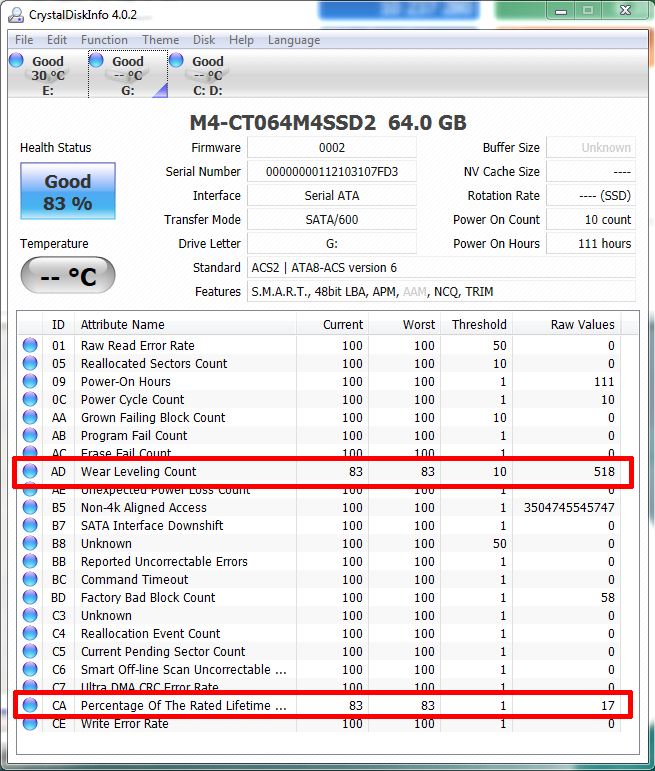
Task: Select the Wear Leveling Count attribute name
Action: coord(138,472)
